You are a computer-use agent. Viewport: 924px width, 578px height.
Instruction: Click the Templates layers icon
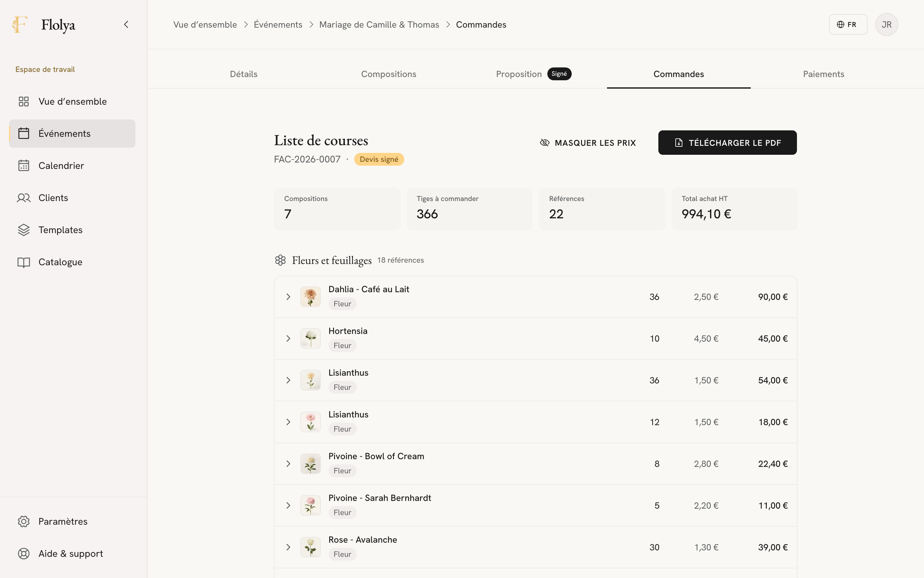point(24,230)
